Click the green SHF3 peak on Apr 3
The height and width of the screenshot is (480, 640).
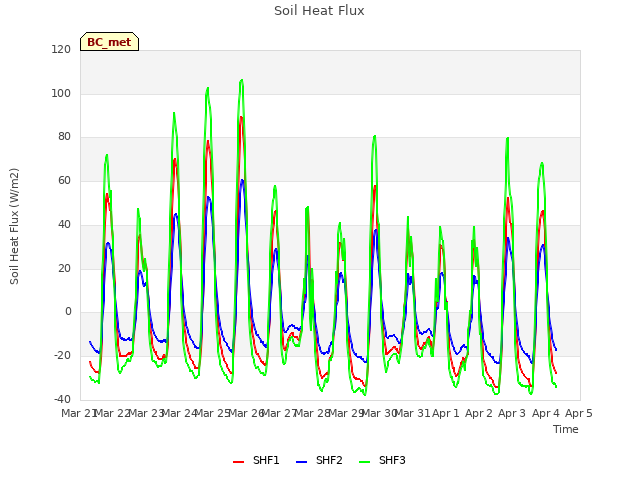click(508, 138)
